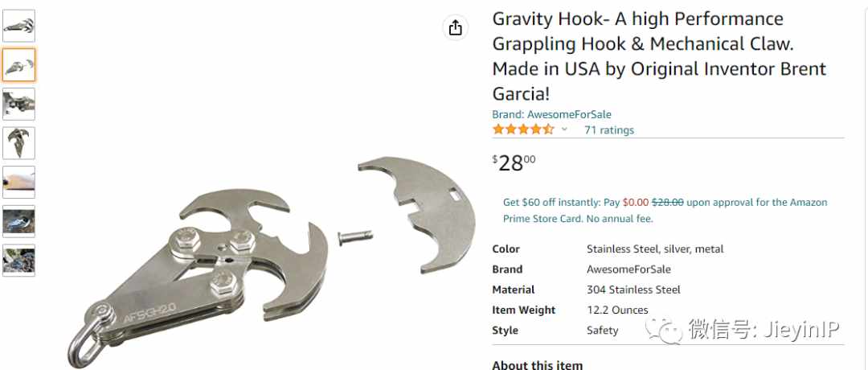The image size is (868, 370).
Task: Show the fifth product thumbnail
Action: point(18,183)
